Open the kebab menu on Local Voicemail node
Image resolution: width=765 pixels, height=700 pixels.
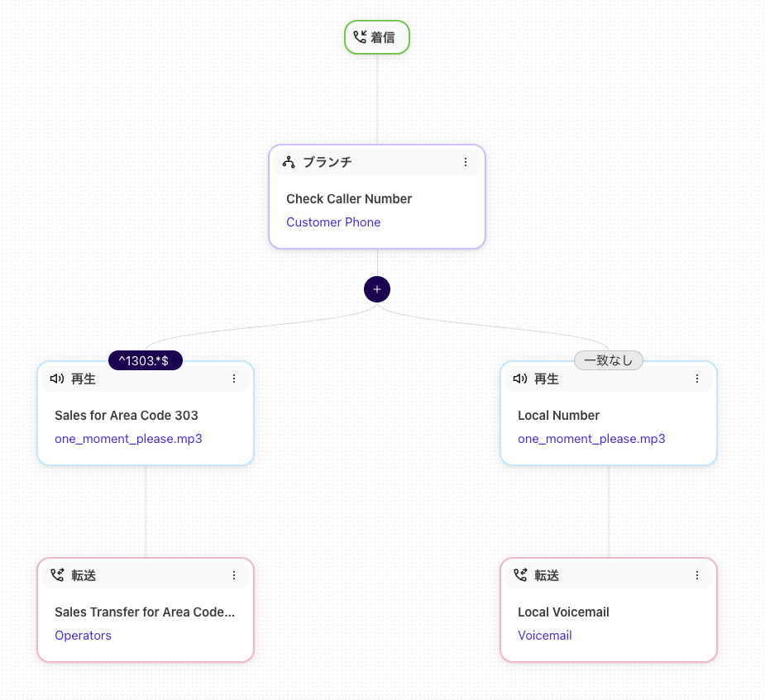tap(697, 575)
